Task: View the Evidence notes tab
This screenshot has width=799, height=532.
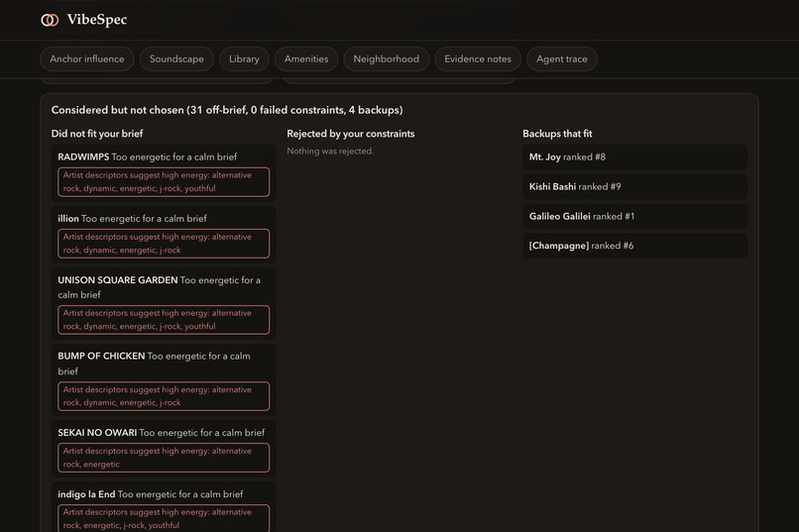Action: pyautogui.click(x=478, y=59)
